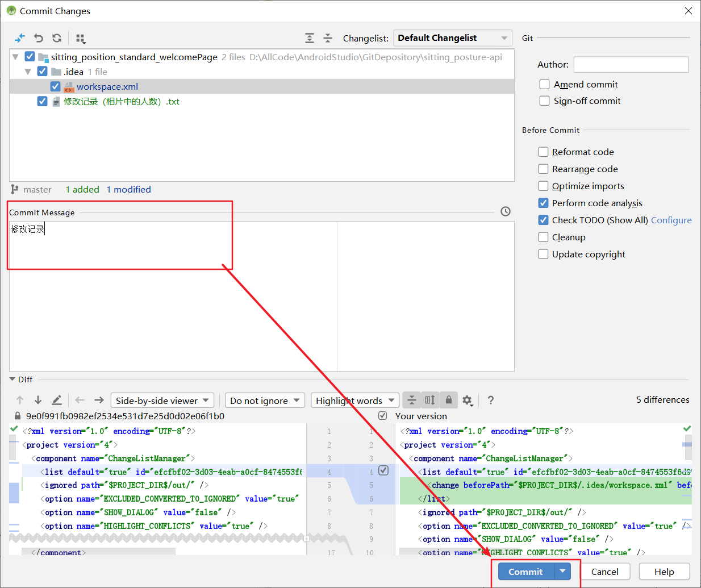The height and width of the screenshot is (588, 701).
Task: Click the master branch icon
Action: (x=15, y=189)
